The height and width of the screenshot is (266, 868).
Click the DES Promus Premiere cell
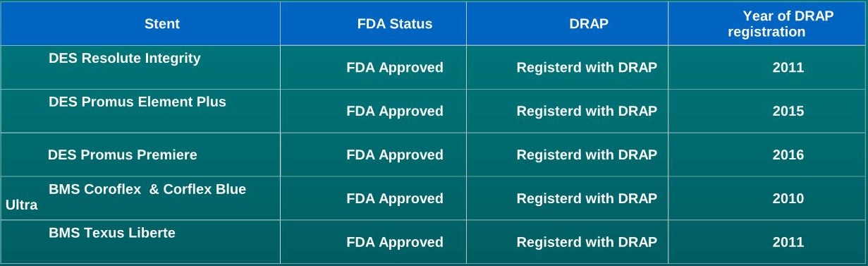[140, 155]
